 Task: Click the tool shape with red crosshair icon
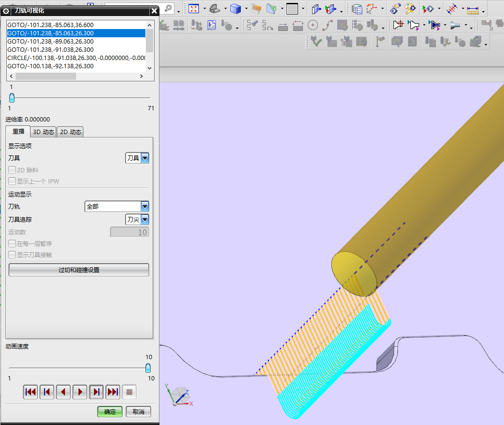pos(398,25)
